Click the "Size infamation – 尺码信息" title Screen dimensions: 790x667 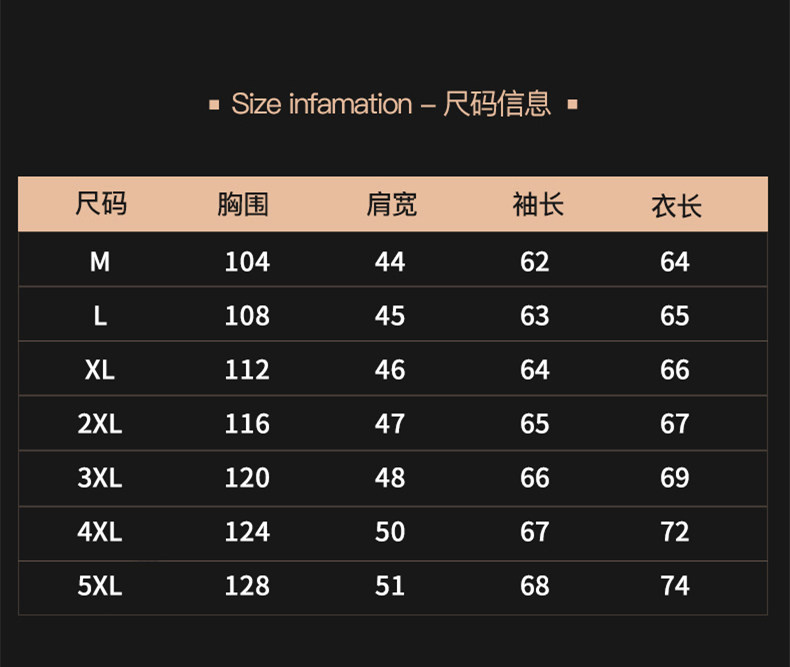(392, 104)
